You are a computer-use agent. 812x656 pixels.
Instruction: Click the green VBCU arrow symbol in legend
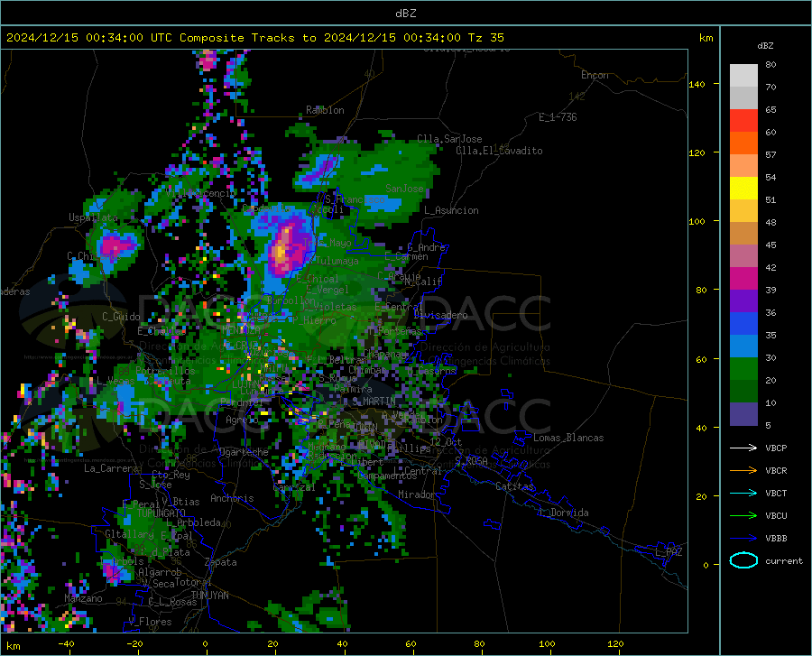click(743, 516)
